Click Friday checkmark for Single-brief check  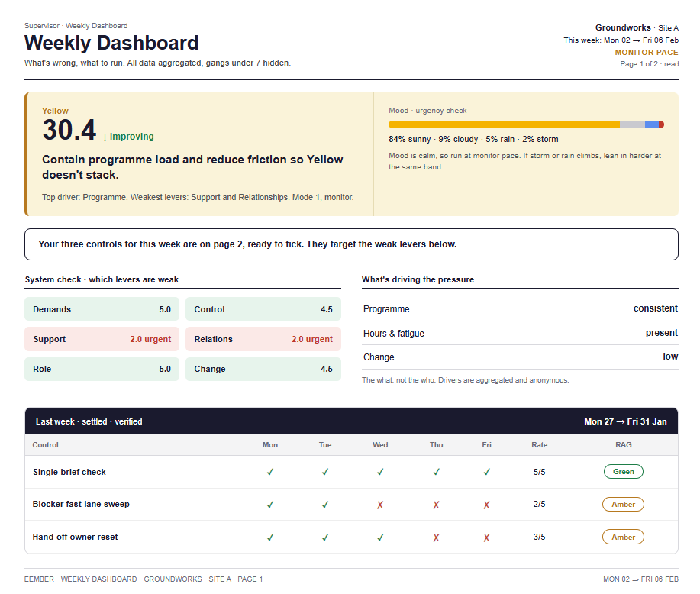click(x=486, y=472)
